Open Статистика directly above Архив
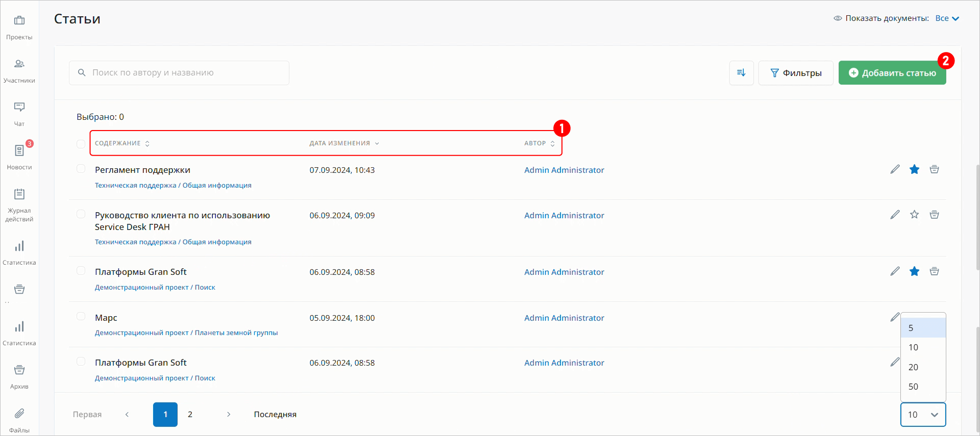The width and height of the screenshot is (980, 436). (x=19, y=334)
